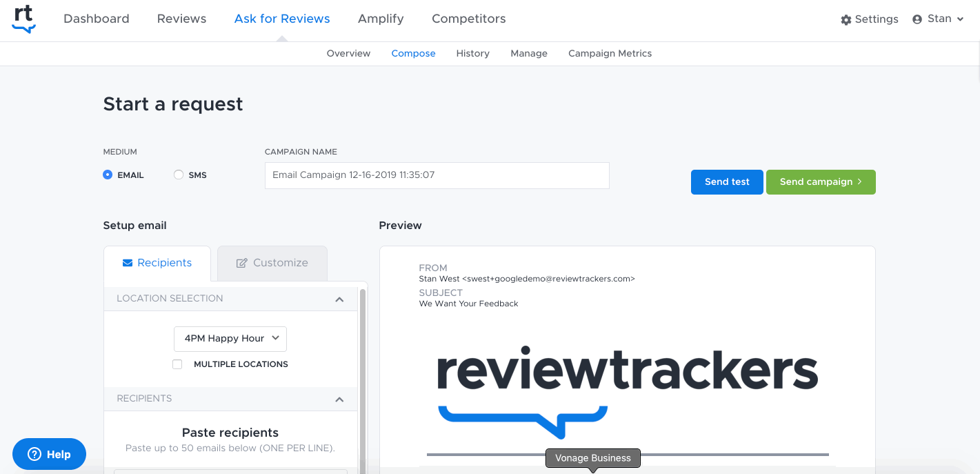Click the Send campaign button

point(821,182)
